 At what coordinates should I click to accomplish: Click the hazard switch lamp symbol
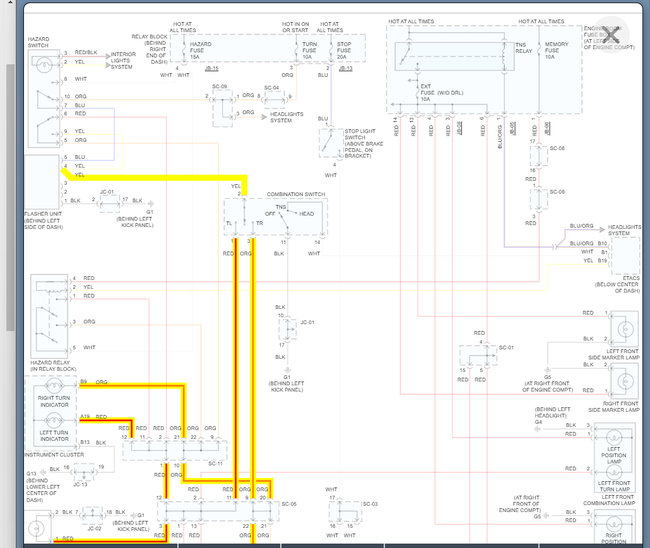[x=45, y=64]
